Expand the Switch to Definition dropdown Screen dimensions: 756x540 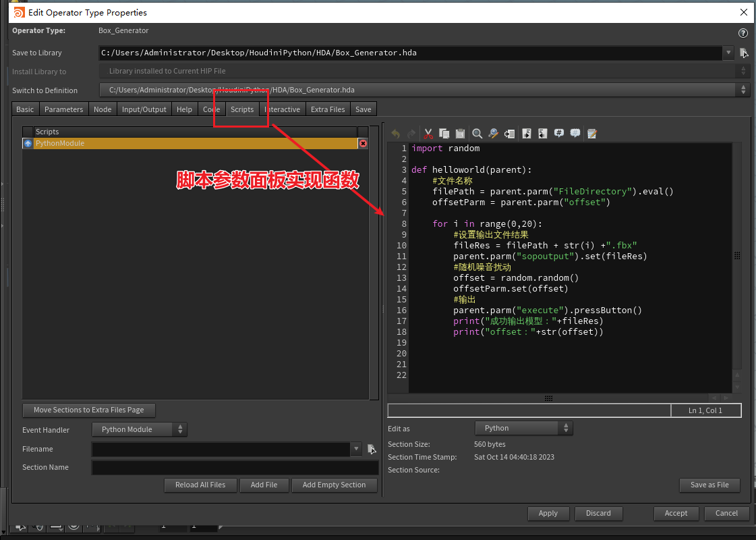[x=744, y=90]
